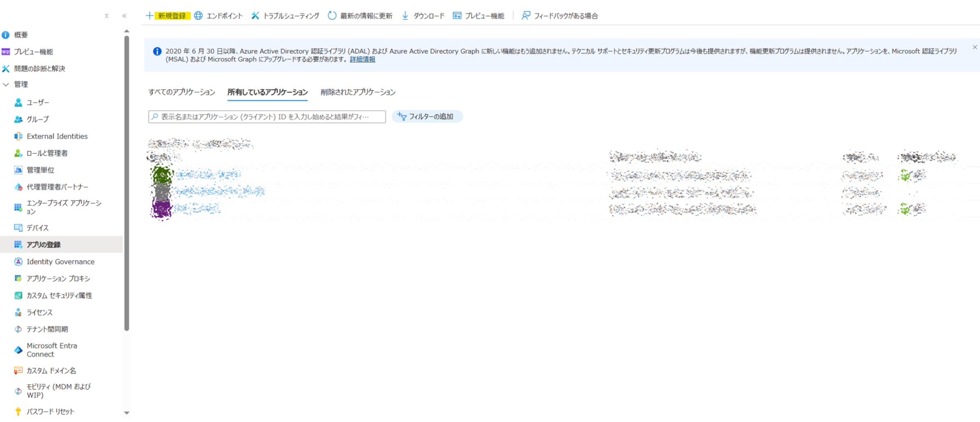Open アプリの登録 in sidebar
This screenshot has width=980, height=422.
61,245
